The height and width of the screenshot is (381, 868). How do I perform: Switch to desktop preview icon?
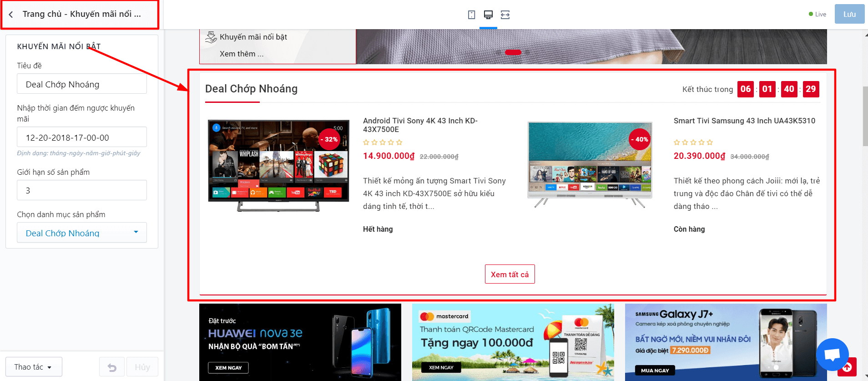(x=488, y=15)
